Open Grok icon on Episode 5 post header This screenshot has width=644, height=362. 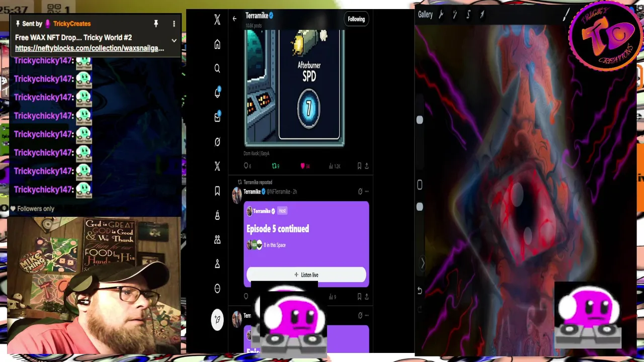pos(360,192)
